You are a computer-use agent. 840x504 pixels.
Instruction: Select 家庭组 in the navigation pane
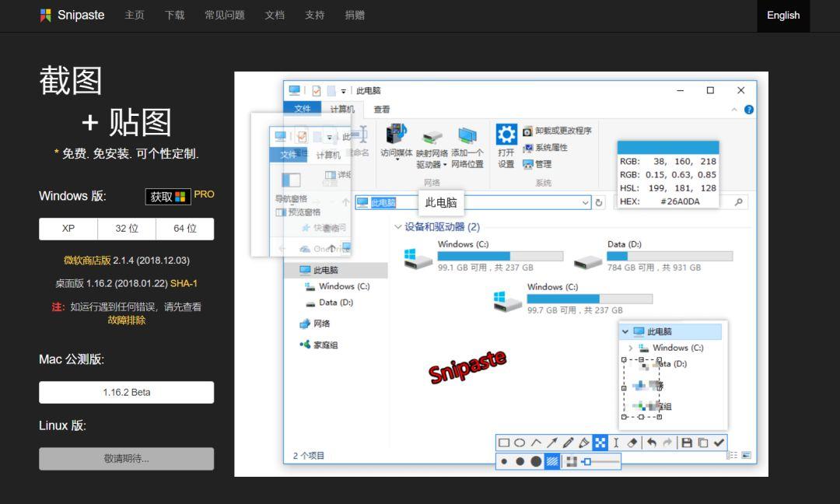[320, 345]
